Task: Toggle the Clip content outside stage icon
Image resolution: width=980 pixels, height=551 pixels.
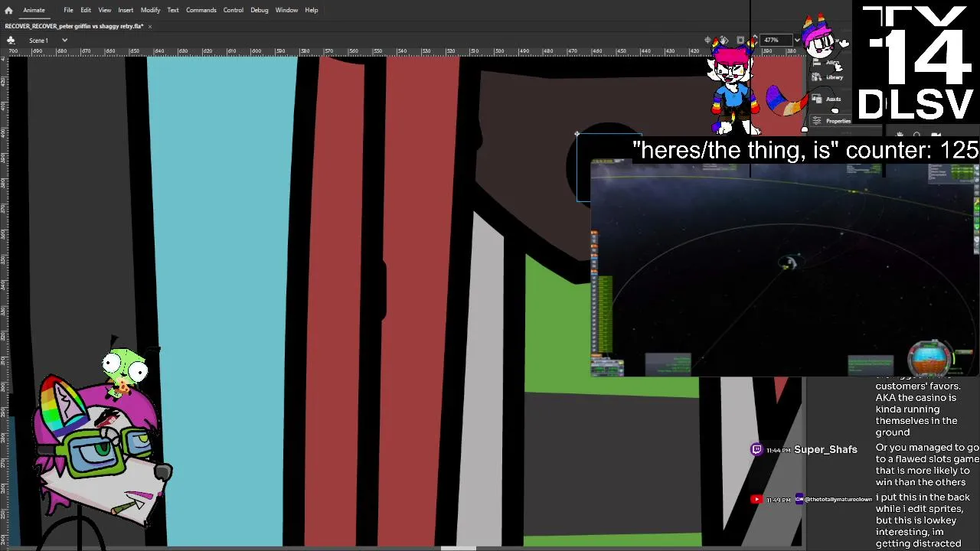Action: click(740, 40)
